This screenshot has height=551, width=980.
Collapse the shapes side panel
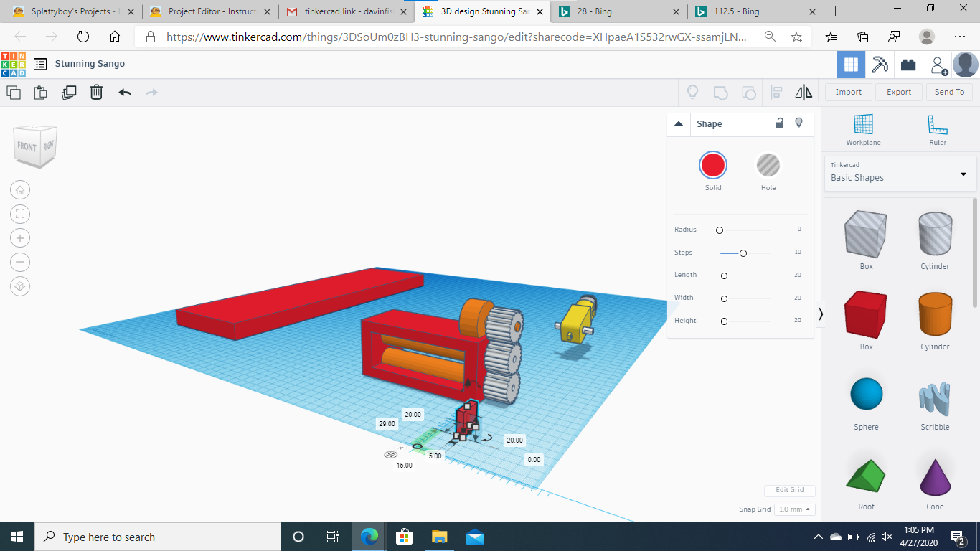[x=821, y=314]
